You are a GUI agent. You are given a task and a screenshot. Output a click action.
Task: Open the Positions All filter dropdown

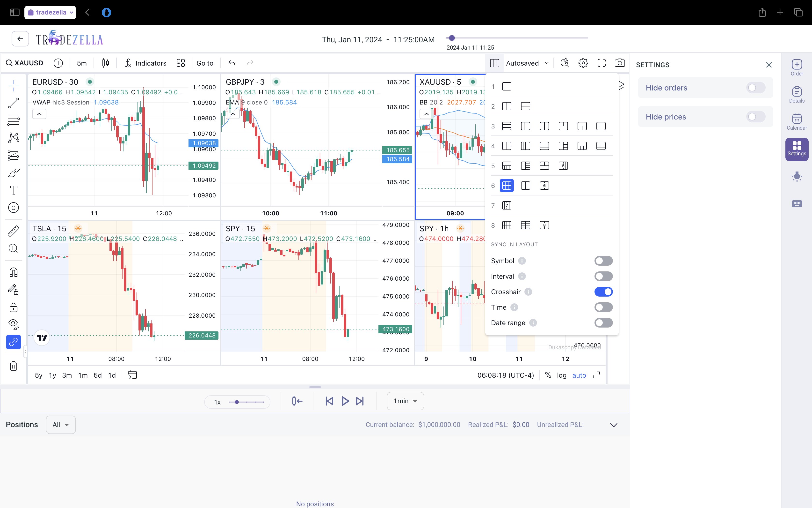point(61,425)
